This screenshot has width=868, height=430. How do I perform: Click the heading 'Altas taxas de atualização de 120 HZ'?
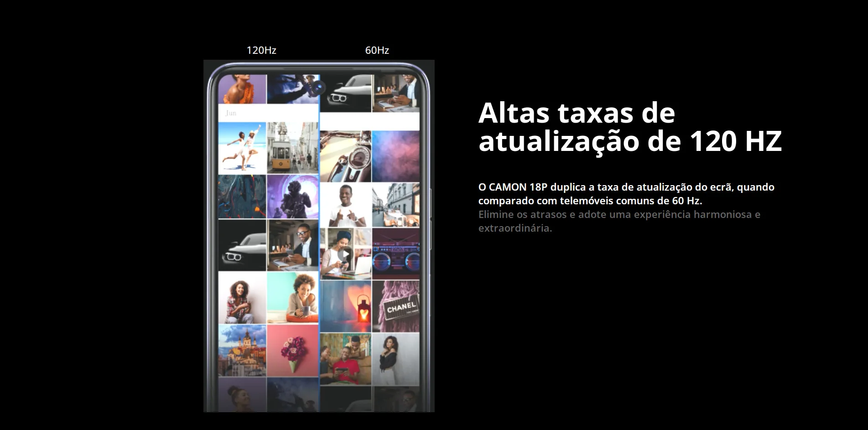click(630, 127)
